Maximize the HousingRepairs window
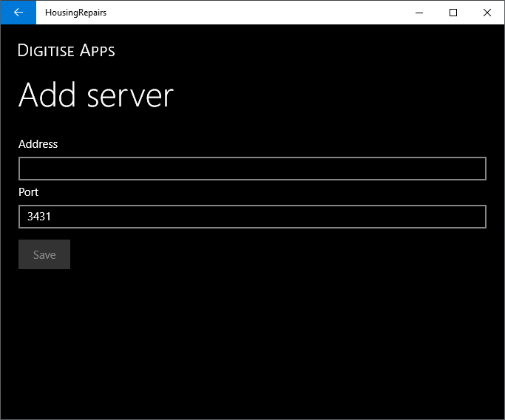Image resolution: width=505 pixels, height=420 pixels. (x=453, y=13)
